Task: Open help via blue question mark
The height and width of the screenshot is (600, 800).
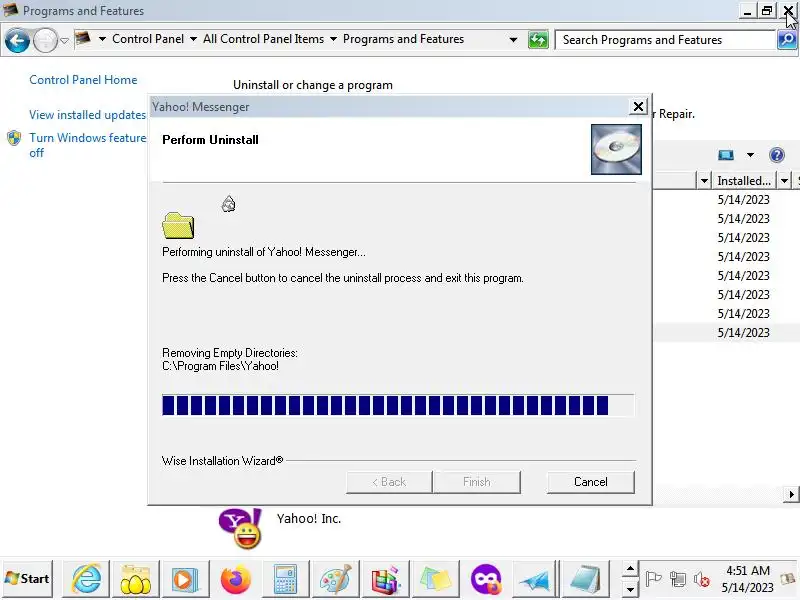Action: point(777,155)
